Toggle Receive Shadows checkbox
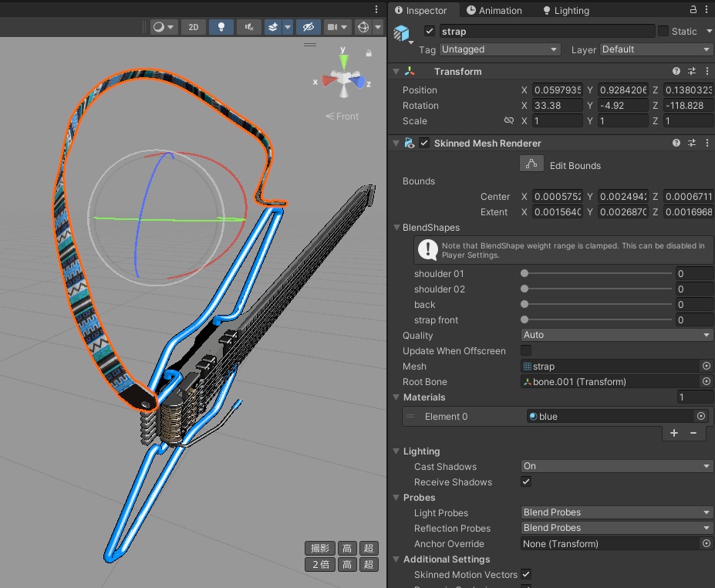The width and height of the screenshot is (715, 588). 526,482
